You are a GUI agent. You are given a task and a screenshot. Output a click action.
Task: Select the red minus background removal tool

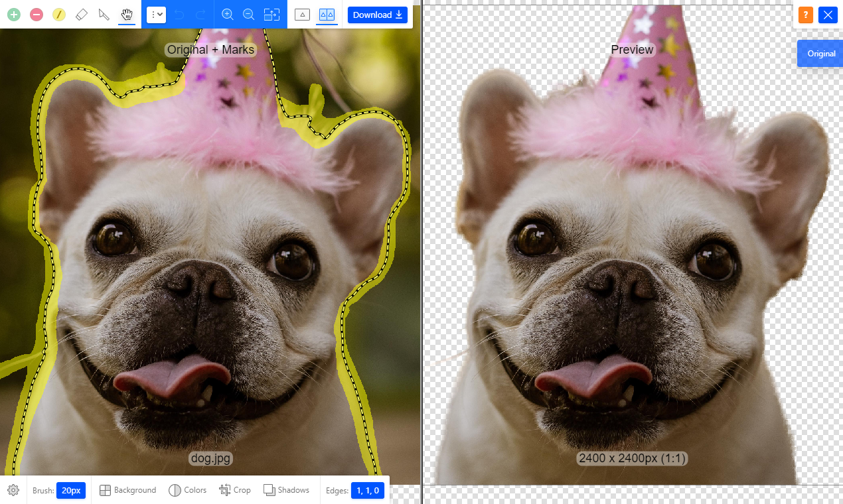point(36,14)
